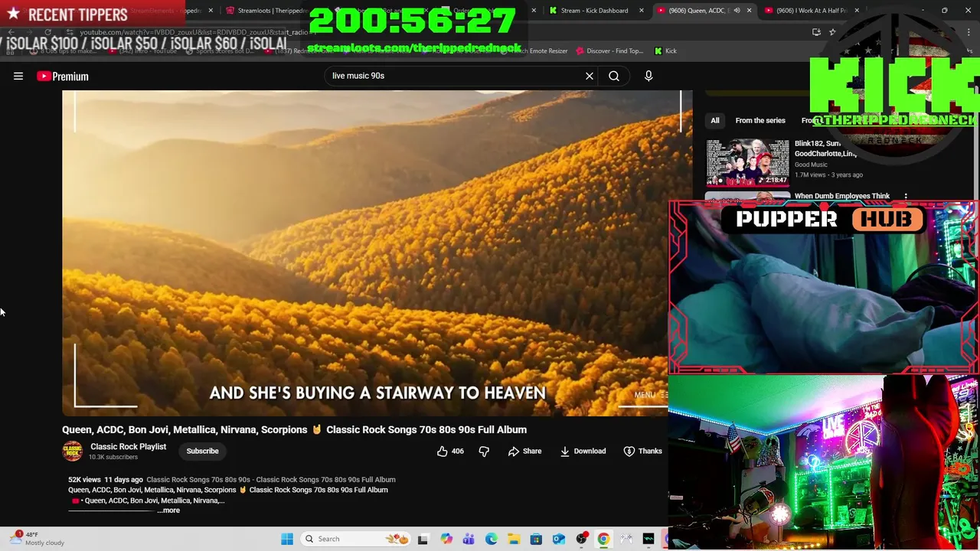Click the video title 'Queen, ACDC, Bon Jovi...'
This screenshot has width=980, height=551.
click(x=294, y=429)
